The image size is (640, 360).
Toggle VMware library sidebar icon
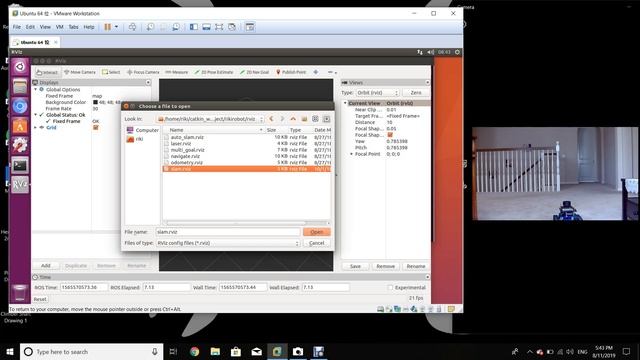pyautogui.click(x=193, y=27)
